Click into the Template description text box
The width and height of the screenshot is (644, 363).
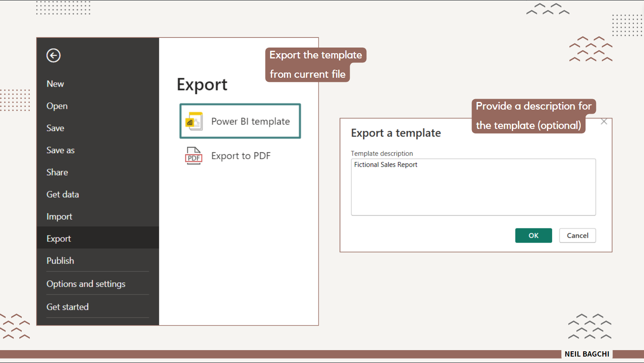point(473,187)
